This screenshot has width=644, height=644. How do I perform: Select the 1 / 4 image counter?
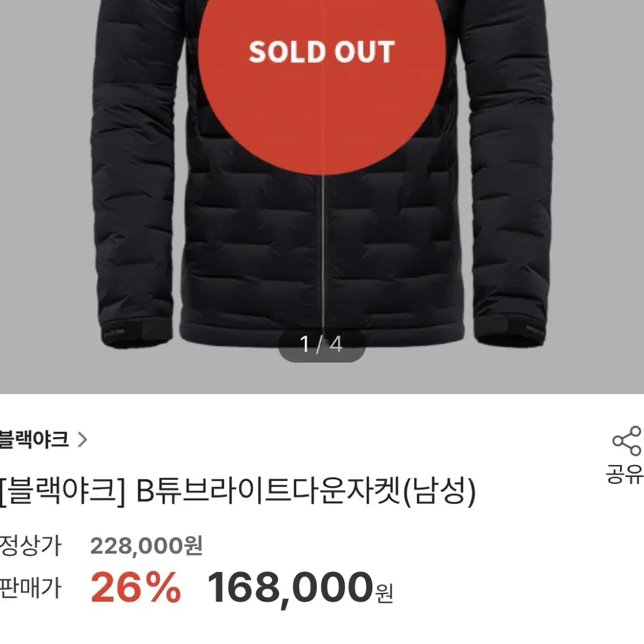(321, 344)
